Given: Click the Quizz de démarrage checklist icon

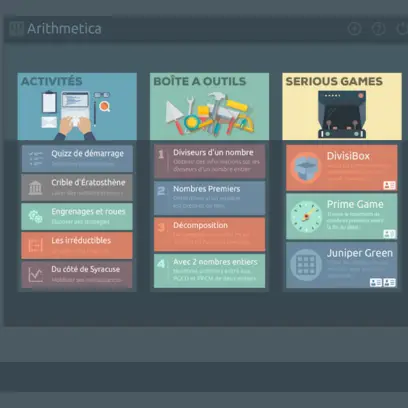Looking at the screenshot, I should click(x=35, y=159).
